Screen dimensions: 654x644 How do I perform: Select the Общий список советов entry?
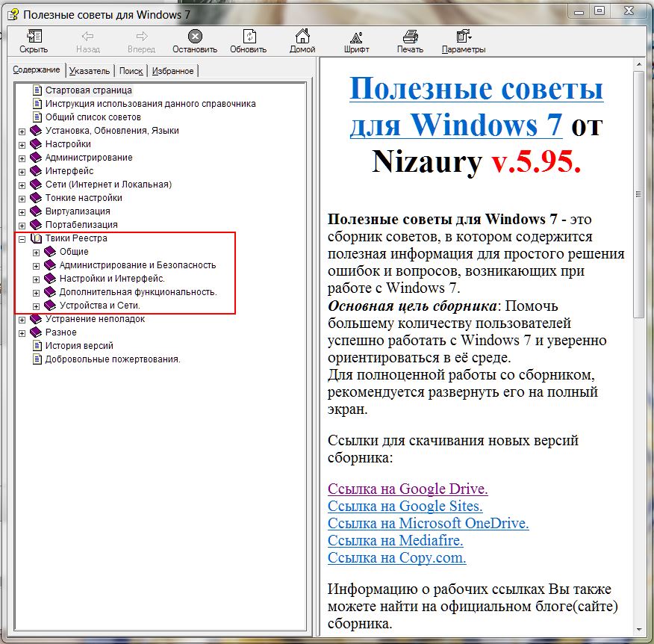pos(93,117)
